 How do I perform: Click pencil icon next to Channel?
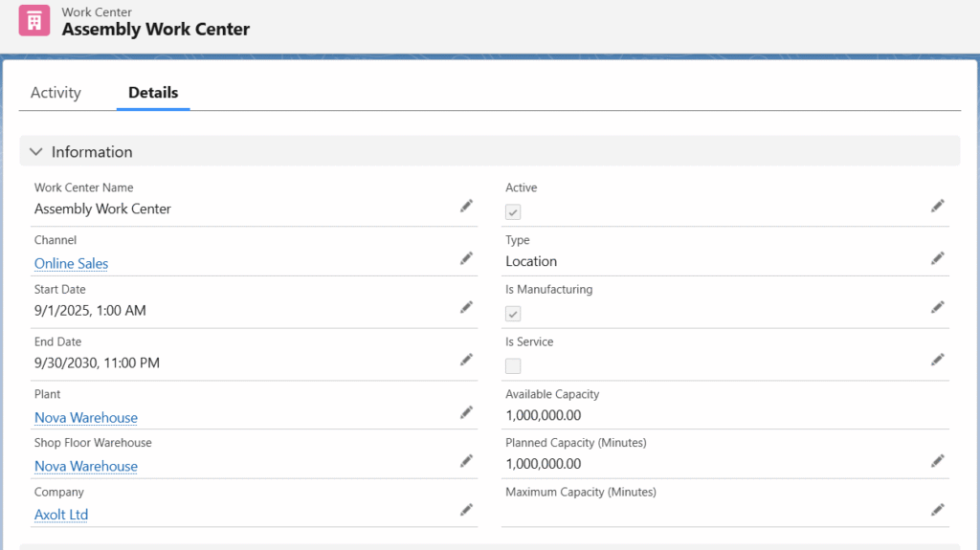pos(466,258)
